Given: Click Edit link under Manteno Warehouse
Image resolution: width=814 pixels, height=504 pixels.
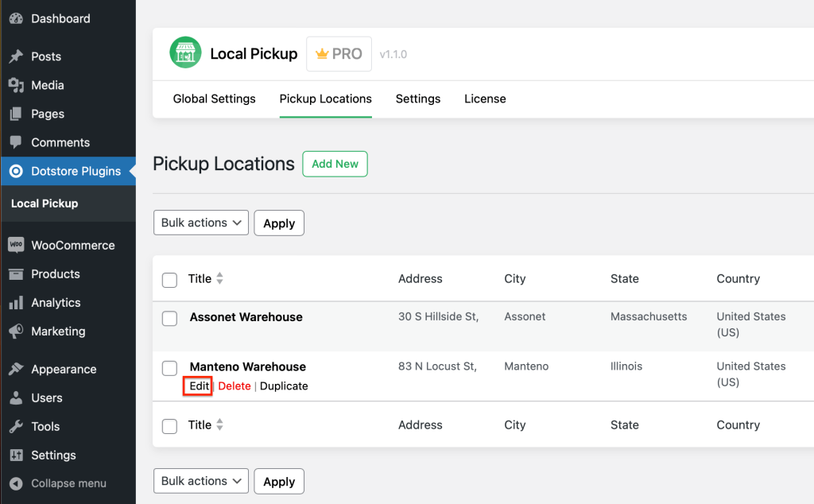Looking at the screenshot, I should pyautogui.click(x=199, y=386).
